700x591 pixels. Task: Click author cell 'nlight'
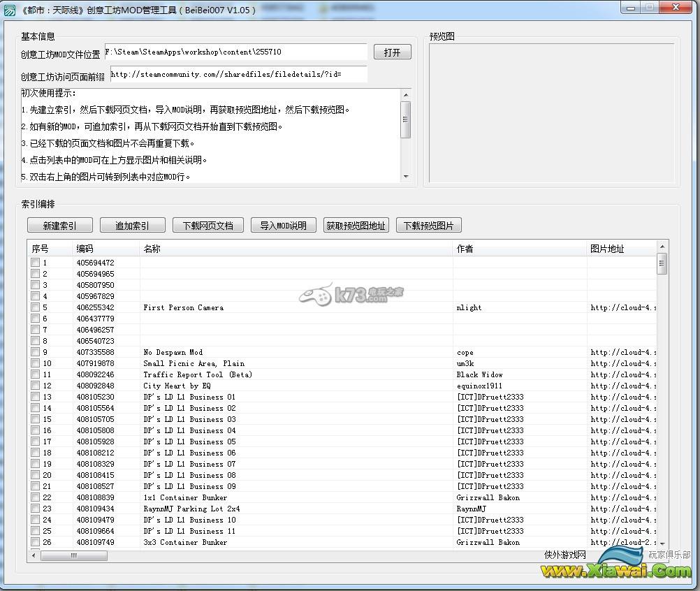(469, 307)
